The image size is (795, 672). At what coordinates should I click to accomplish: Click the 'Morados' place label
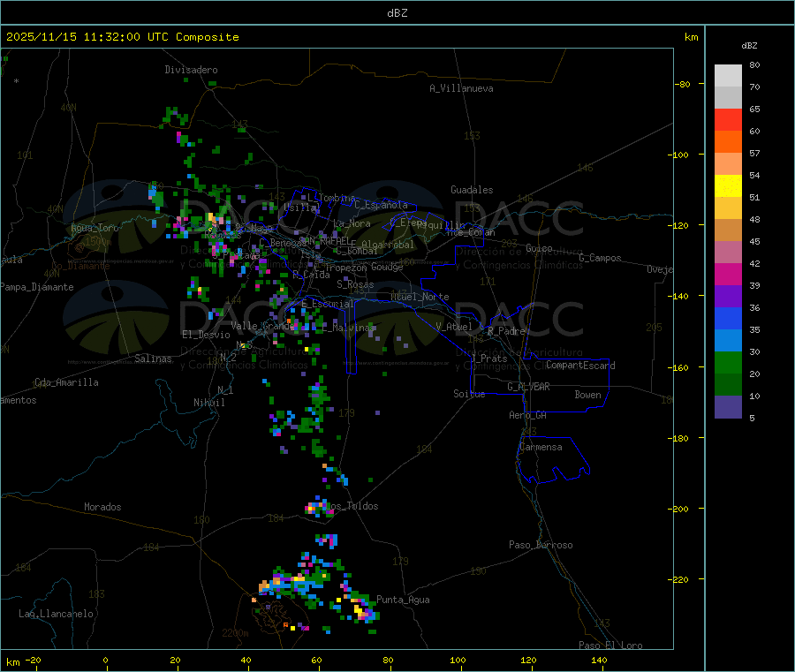pos(102,507)
